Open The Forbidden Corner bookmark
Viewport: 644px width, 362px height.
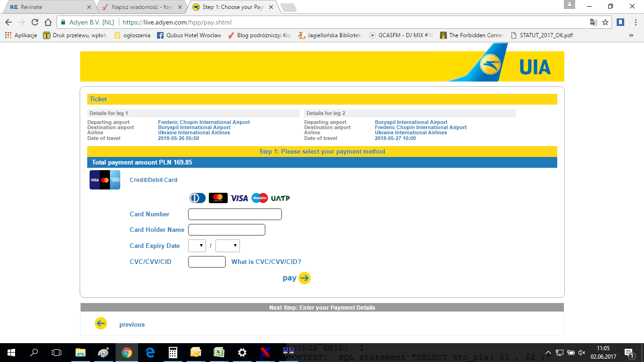(x=472, y=35)
